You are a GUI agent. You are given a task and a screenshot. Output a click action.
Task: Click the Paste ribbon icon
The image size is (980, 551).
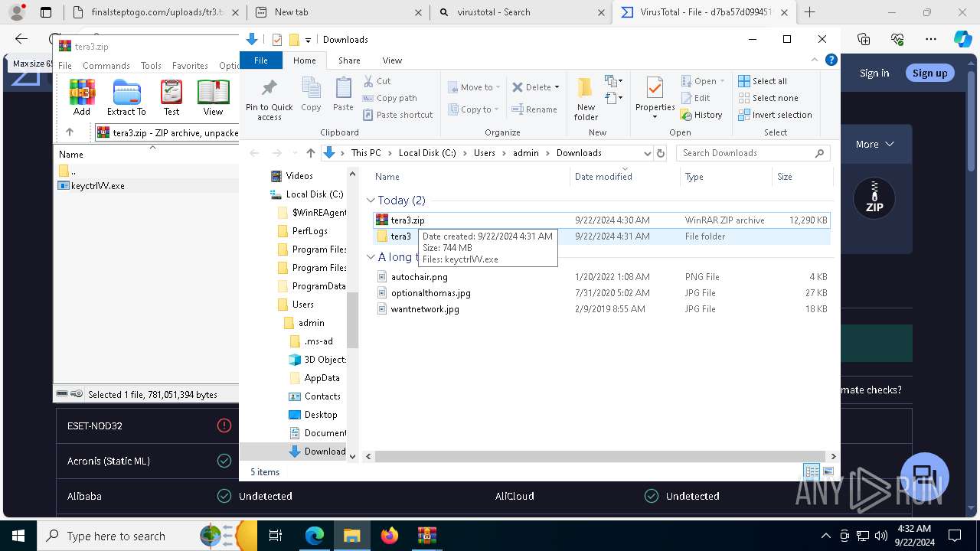[x=343, y=95]
